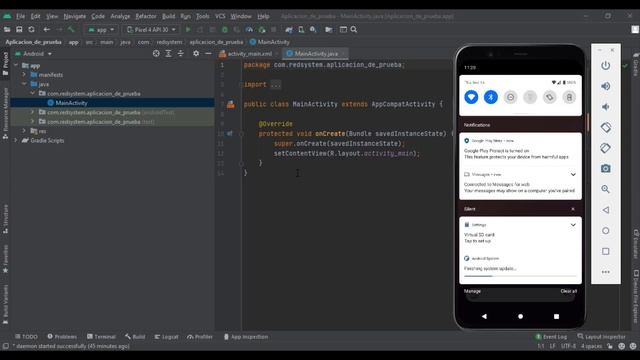Image resolution: width=640 pixels, height=360 pixels.
Task: Open the VCS menu
Action: 220,16
